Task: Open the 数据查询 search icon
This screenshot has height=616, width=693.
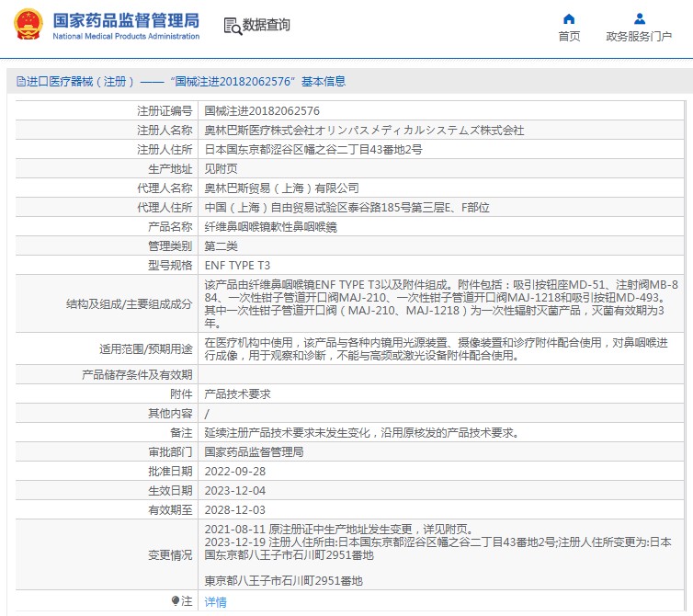Action: [x=233, y=26]
